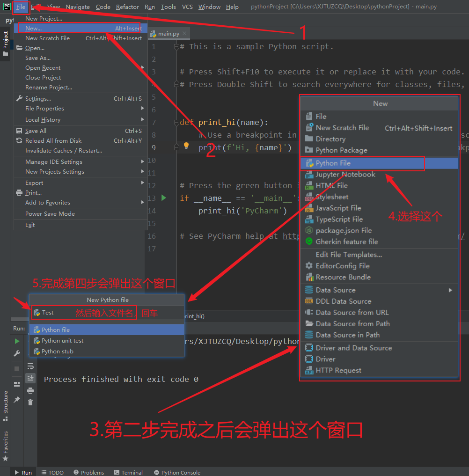
Task: Collapse the fold marker at def print_hi line
Action: 176,122
